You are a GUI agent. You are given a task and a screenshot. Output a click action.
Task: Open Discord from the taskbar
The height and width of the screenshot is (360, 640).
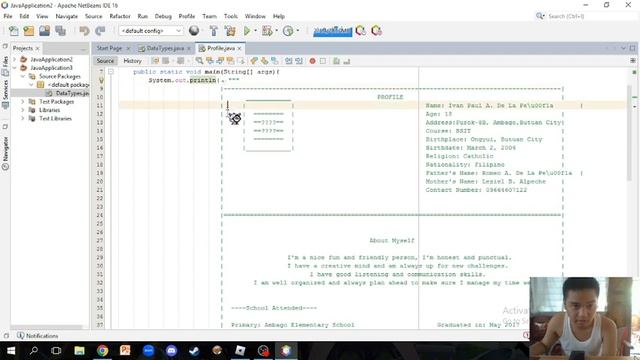point(171,351)
